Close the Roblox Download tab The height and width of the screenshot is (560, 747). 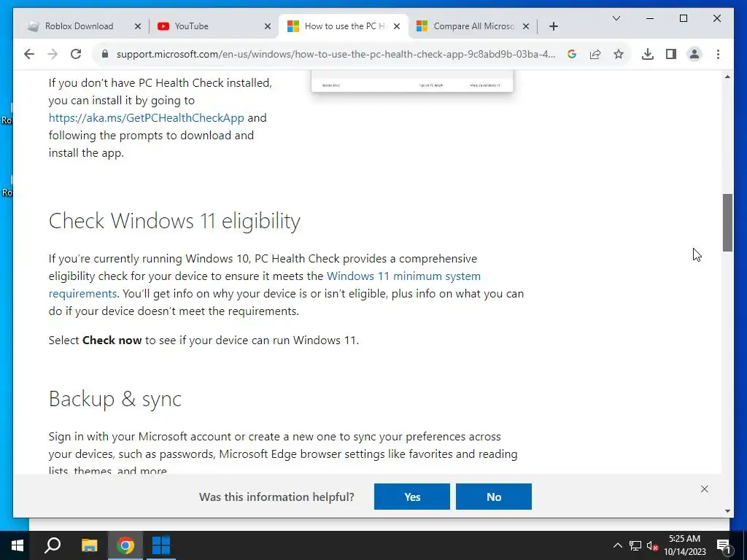(x=138, y=26)
